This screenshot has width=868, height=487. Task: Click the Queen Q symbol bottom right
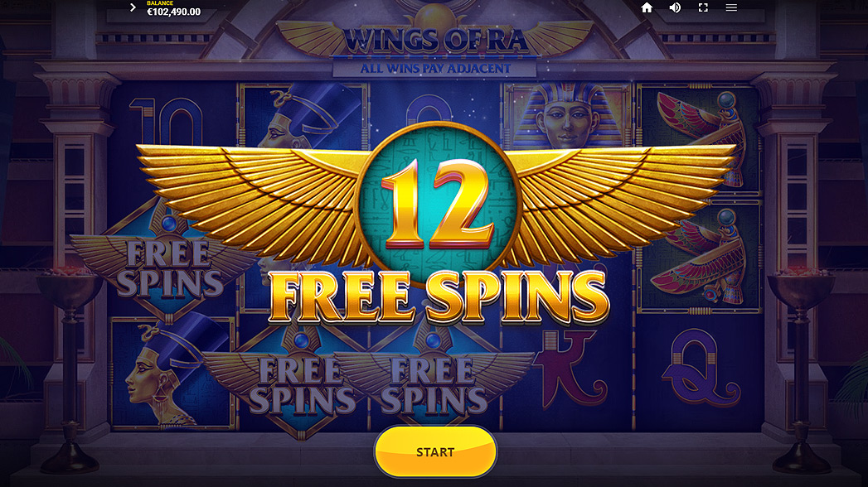click(701, 368)
